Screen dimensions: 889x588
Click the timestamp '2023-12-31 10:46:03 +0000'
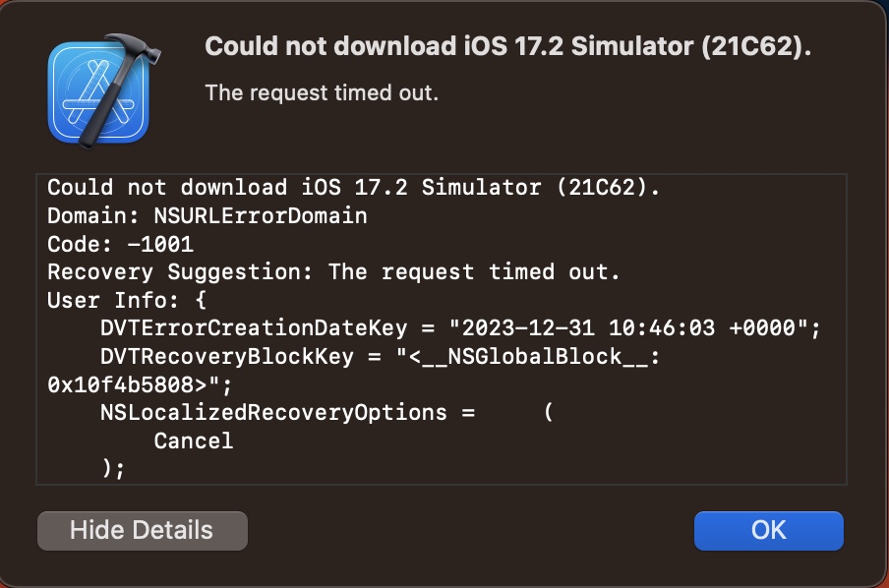628,328
